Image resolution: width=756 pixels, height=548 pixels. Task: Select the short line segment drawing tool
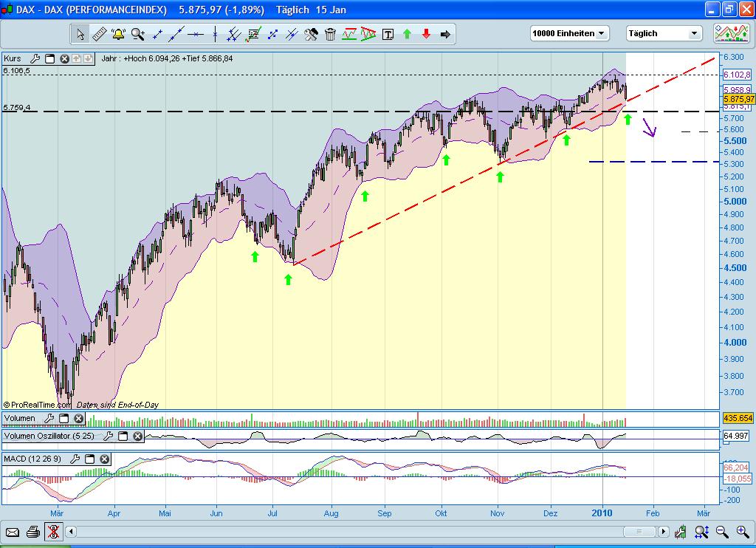point(157,34)
